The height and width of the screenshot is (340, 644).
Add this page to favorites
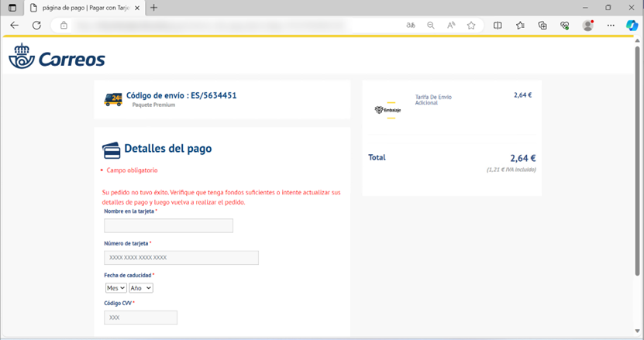pyautogui.click(x=471, y=26)
